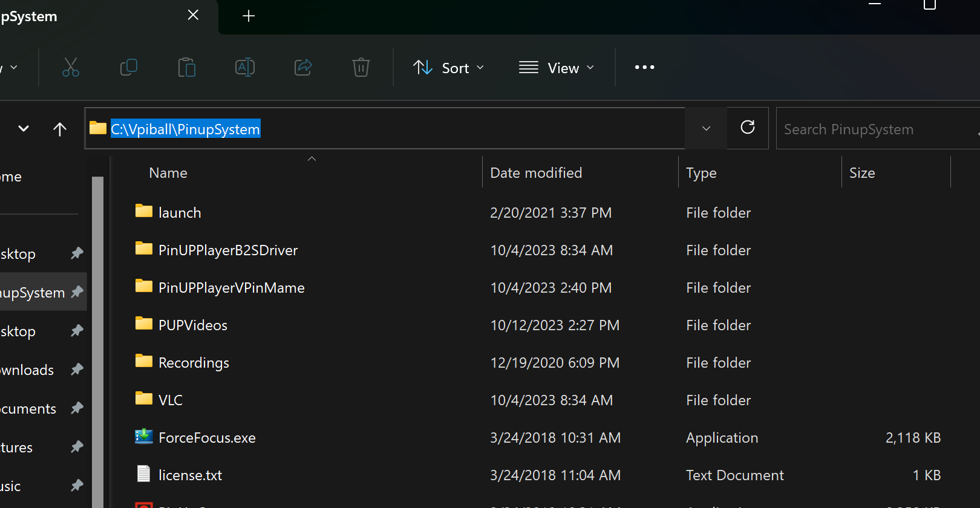Click Application type of ForceFocus.exe
This screenshot has width=980, height=508.
pyautogui.click(x=722, y=438)
